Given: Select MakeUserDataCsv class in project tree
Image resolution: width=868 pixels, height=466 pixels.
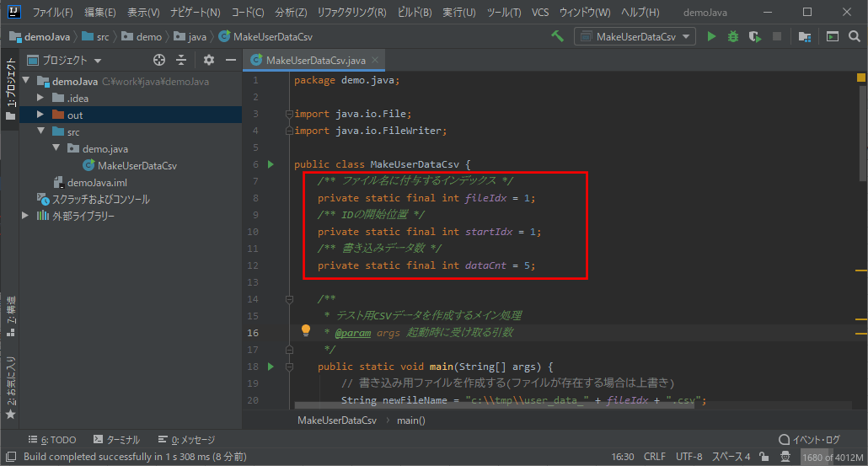Looking at the screenshot, I should click(130, 165).
